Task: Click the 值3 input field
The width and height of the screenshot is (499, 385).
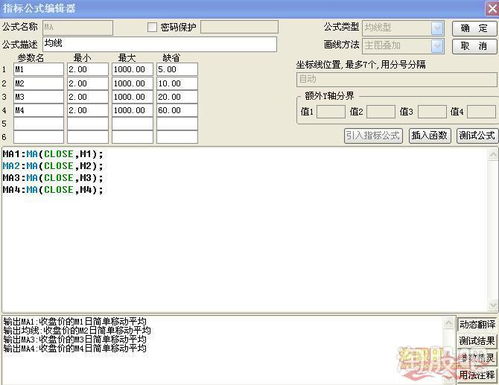Action: 432,112
